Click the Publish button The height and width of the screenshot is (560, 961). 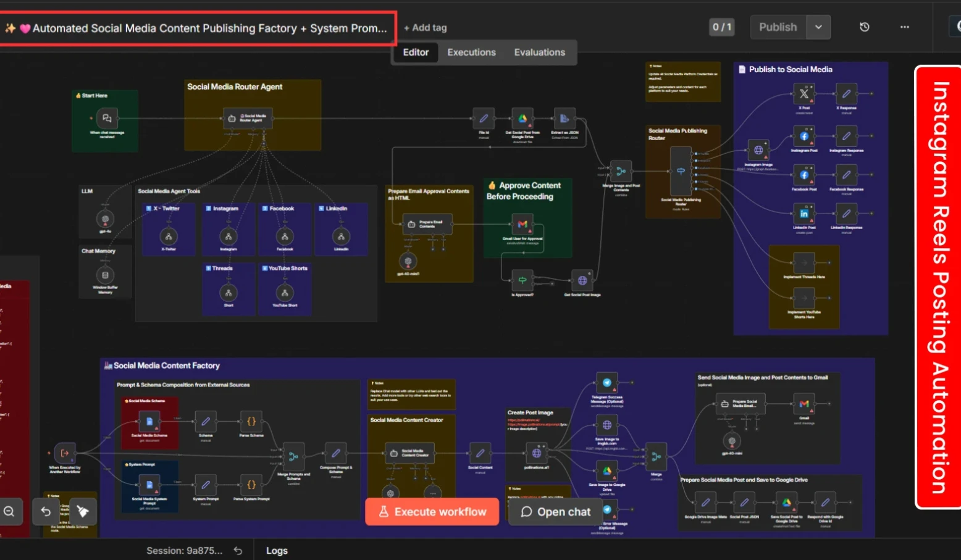[x=778, y=27]
